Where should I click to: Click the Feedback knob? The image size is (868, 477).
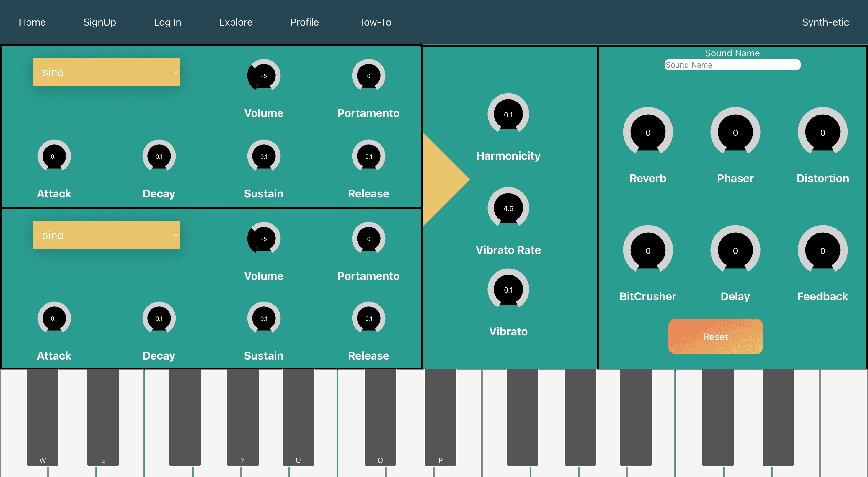[x=822, y=250]
